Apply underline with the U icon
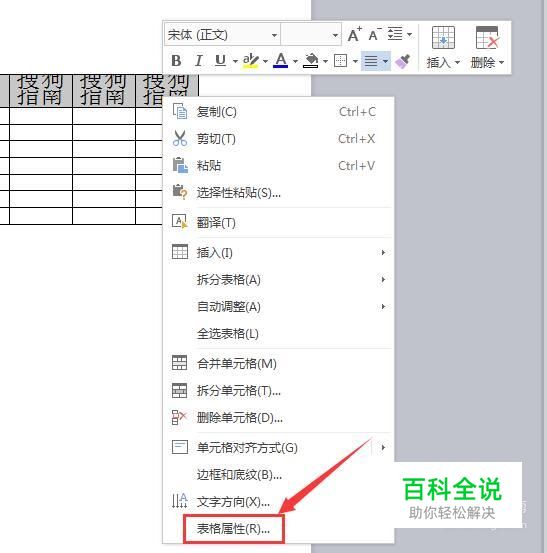 [x=220, y=61]
